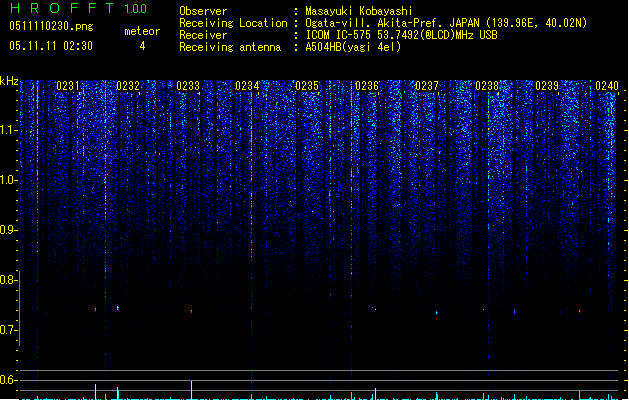
Task: Click the 0.8 kHz axis tick label
Action: [x=8, y=280]
